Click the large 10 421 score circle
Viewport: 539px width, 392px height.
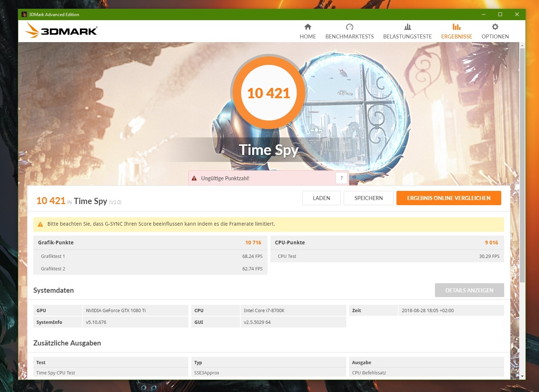pyautogui.click(x=269, y=93)
